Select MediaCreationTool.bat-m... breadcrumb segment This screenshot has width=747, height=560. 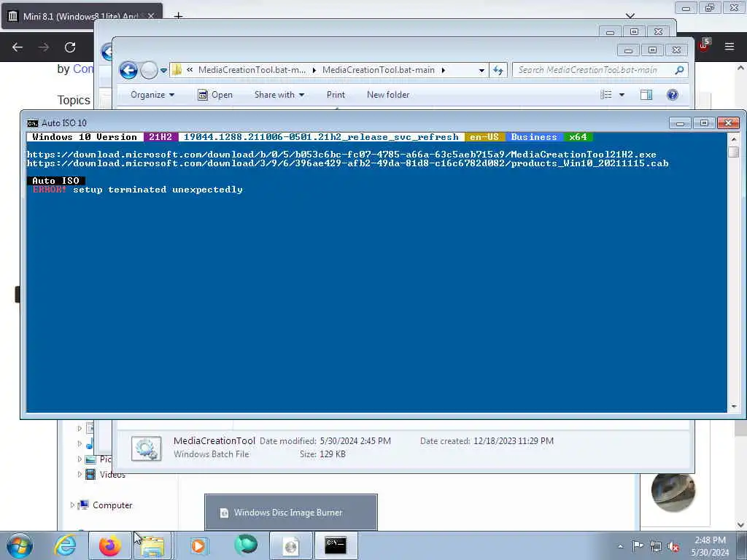[252, 70]
